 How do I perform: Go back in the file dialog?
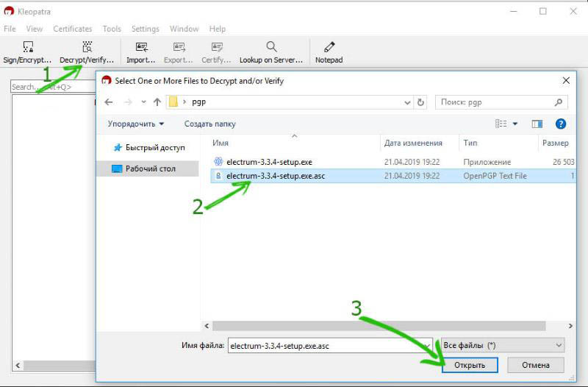109,102
